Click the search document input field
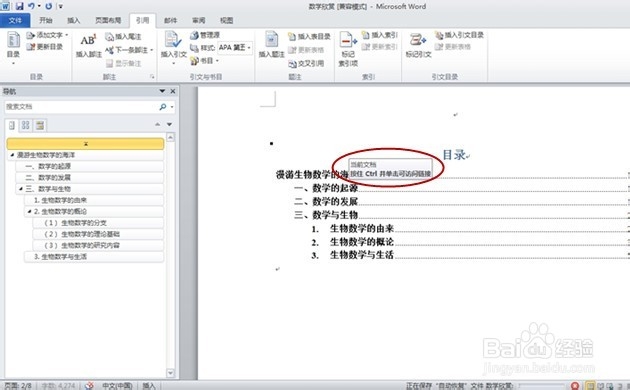The image size is (630, 390). [x=82, y=106]
